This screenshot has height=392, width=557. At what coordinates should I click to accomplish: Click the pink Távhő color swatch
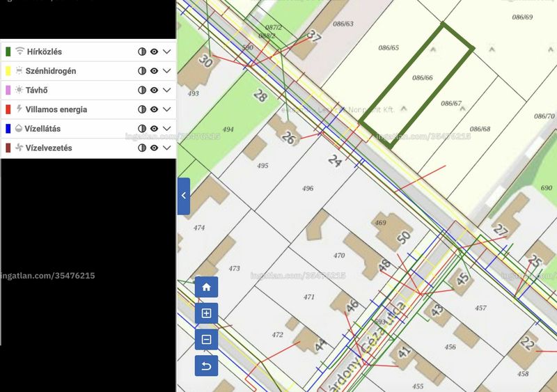tap(8, 90)
